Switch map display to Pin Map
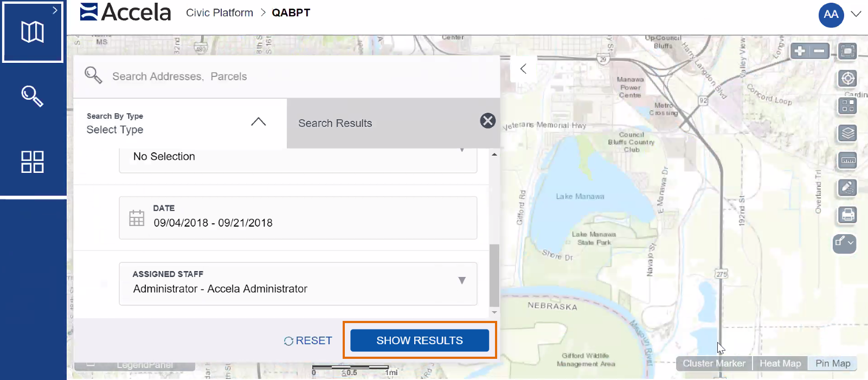The image size is (868, 380). [832, 363]
